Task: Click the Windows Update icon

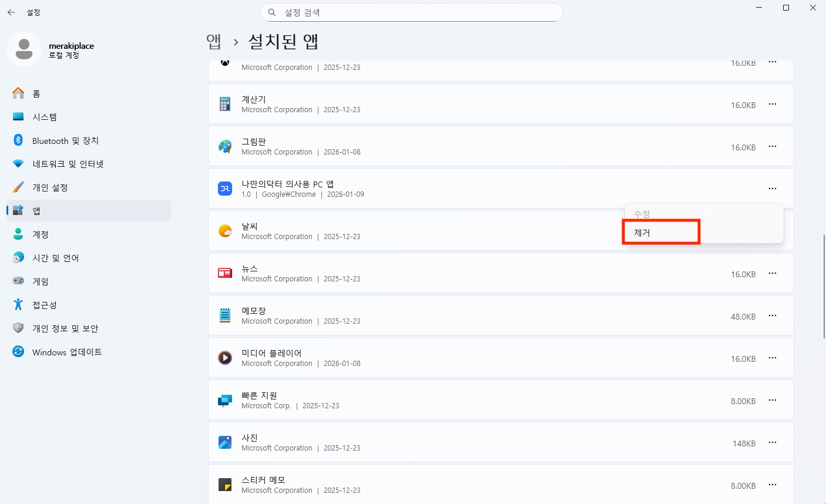Action: (x=18, y=352)
